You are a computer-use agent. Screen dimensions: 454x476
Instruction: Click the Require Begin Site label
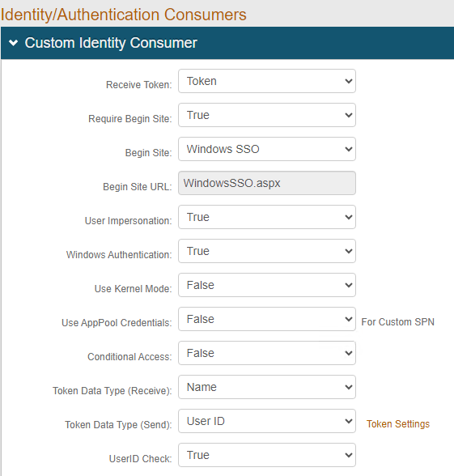click(x=129, y=119)
